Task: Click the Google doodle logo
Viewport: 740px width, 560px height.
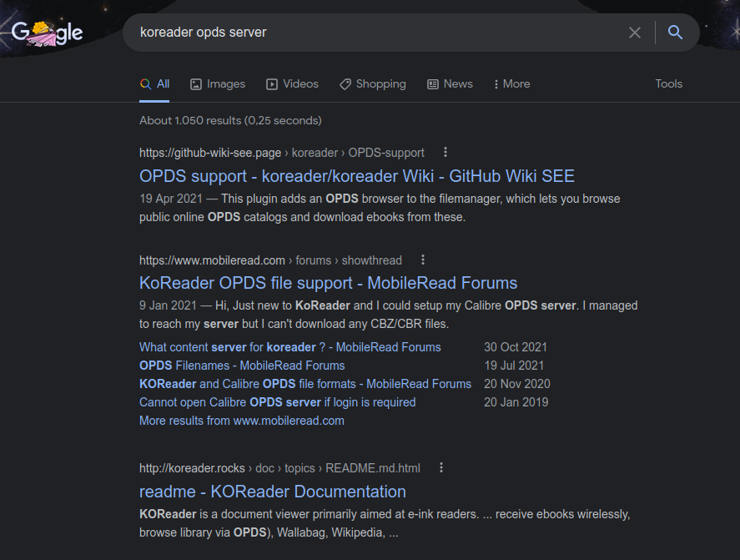Action: (47, 33)
